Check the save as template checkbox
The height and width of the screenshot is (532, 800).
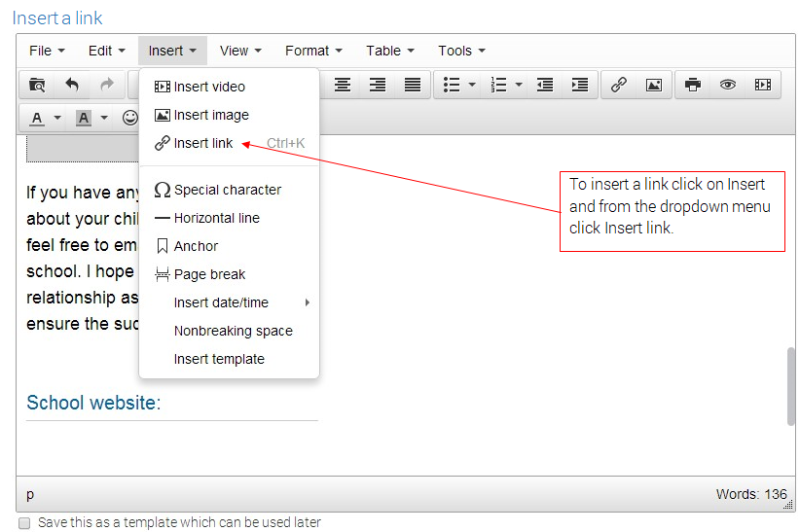click(24, 522)
